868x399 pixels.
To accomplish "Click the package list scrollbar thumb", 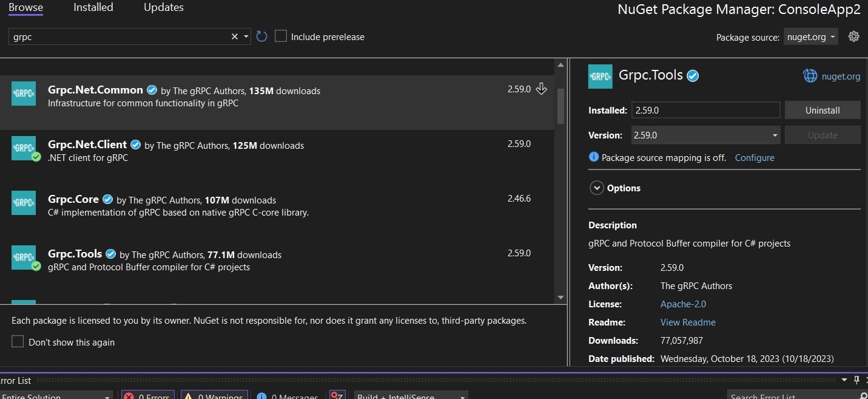I will 560,106.
